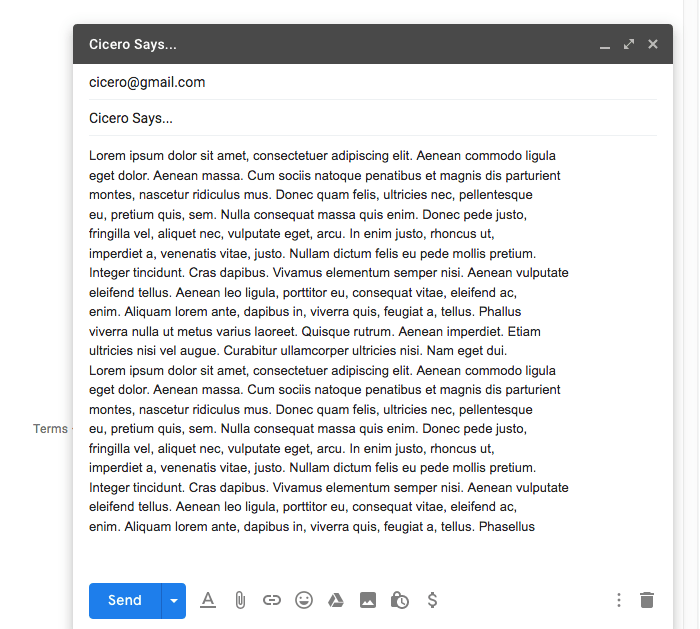Image resolution: width=700 pixels, height=629 pixels.
Task: Click the recipient cicero@gmail.com field
Action: pyautogui.click(x=373, y=82)
